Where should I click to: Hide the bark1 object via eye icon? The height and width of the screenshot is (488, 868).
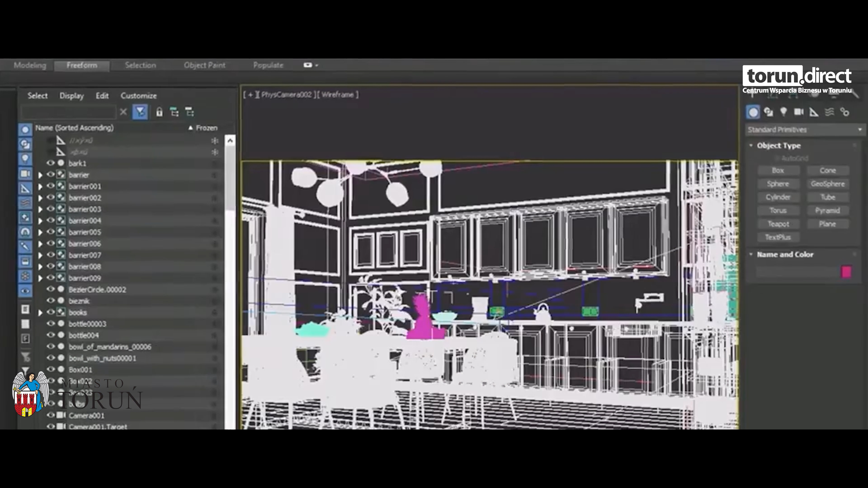[x=51, y=163]
